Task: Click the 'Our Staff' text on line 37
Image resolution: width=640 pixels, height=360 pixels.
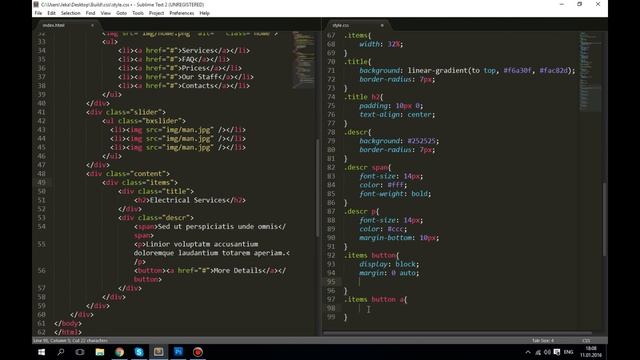Action: point(200,77)
